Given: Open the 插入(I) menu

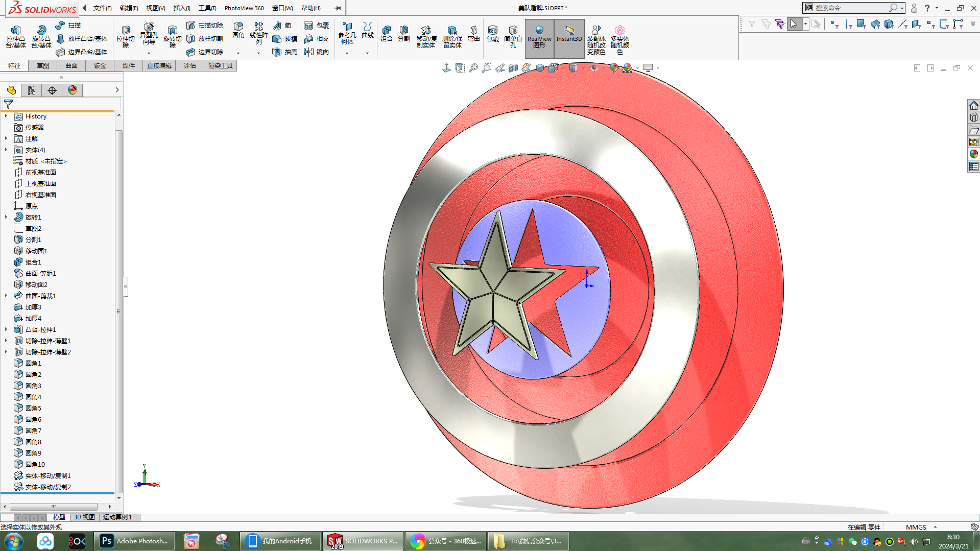Looking at the screenshot, I should (182, 8).
